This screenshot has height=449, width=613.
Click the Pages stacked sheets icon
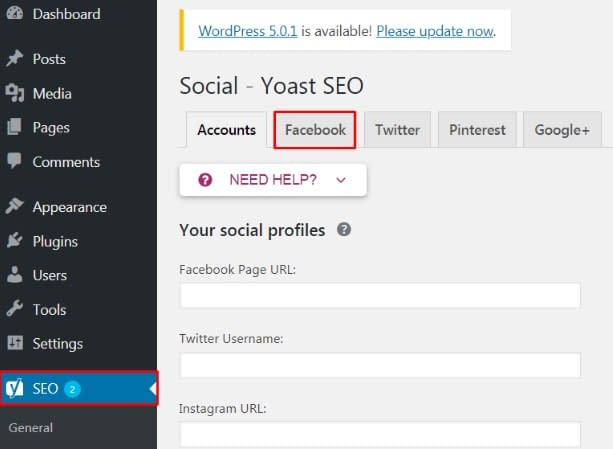tap(14, 127)
